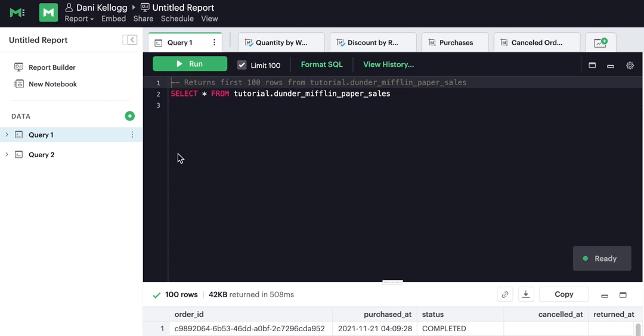This screenshot has height=336, width=644.
Task: Open the SQL editor settings gear
Action: (630, 66)
